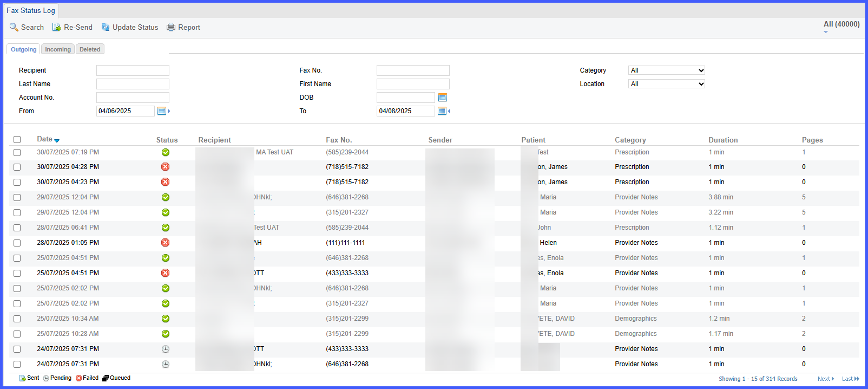
Task: Open the Location dropdown
Action: pyautogui.click(x=667, y=84)
